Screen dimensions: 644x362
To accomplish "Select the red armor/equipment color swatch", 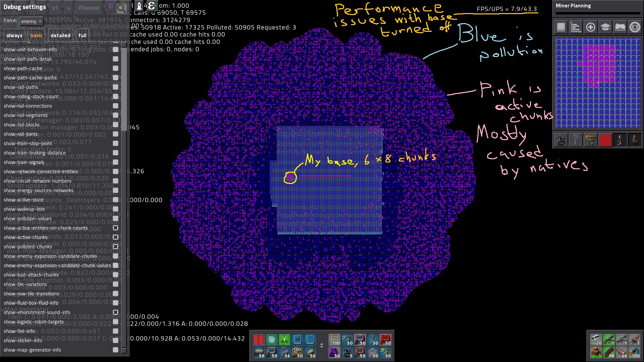I will coord(605,140).
